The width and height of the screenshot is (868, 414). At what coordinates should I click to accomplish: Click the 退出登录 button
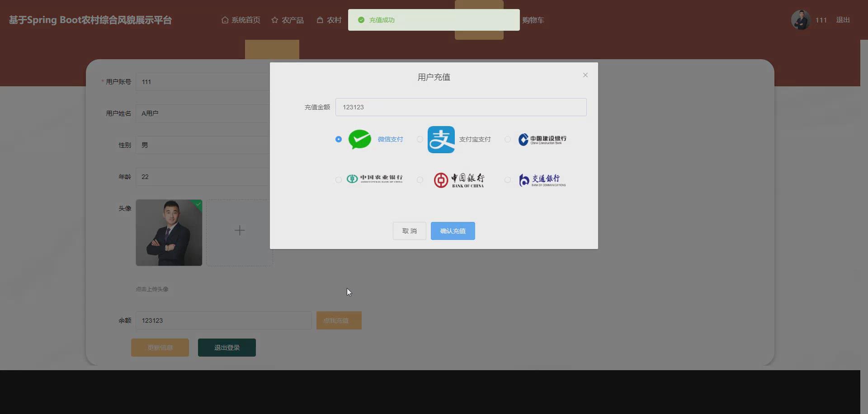[227, 348]
